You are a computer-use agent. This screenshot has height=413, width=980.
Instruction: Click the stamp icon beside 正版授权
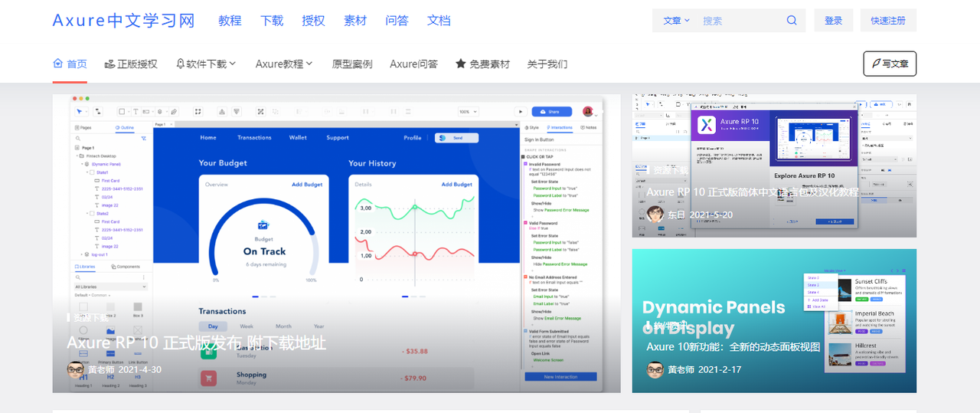109,64
